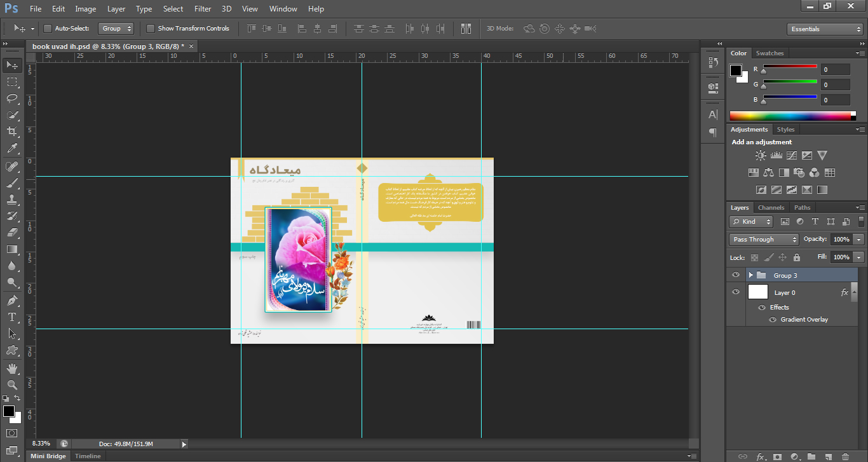Viewport: 868px width, 462px height.
Task: Click the layer Opacity value field
Action: [841, 240]
